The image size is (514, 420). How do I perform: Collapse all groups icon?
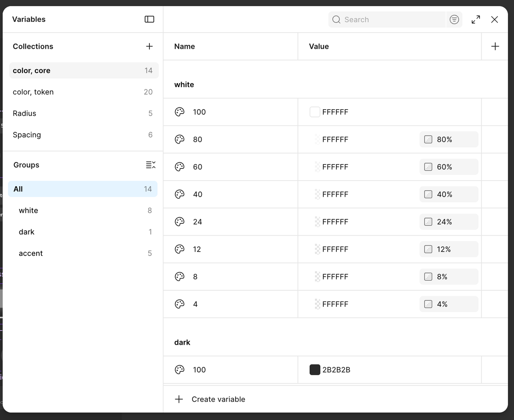click(x=151, y=165)
